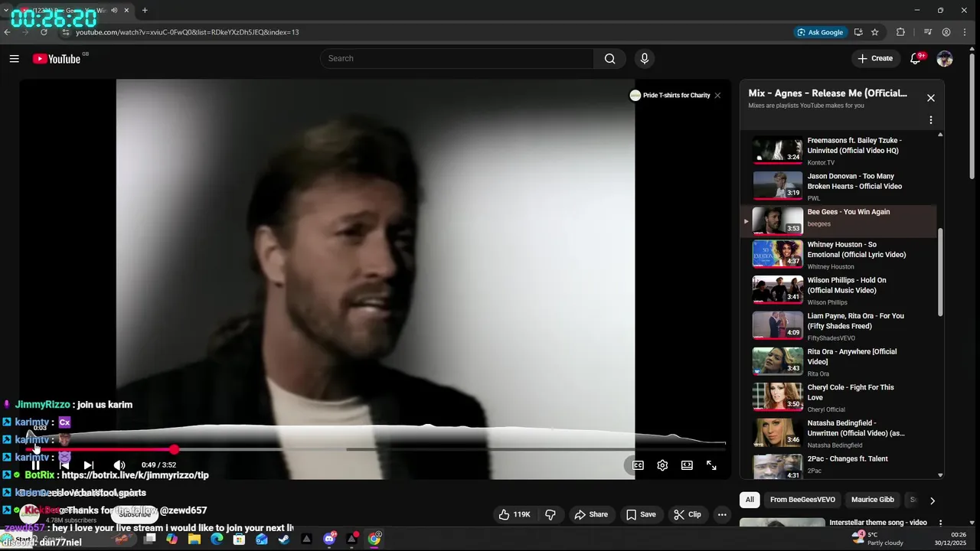Bookmark this page with the star
Viewport: 980px width, 551px height.
click(875, 32)
